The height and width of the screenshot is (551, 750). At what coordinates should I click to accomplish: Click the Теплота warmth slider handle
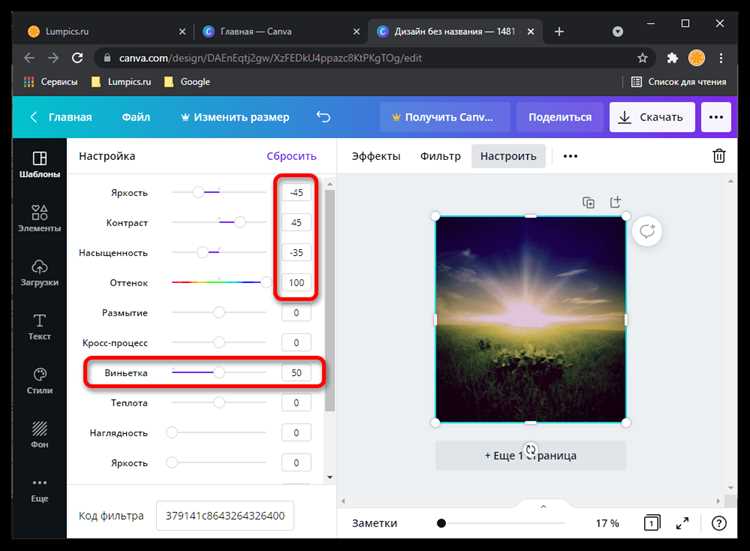tap(219, 402)
